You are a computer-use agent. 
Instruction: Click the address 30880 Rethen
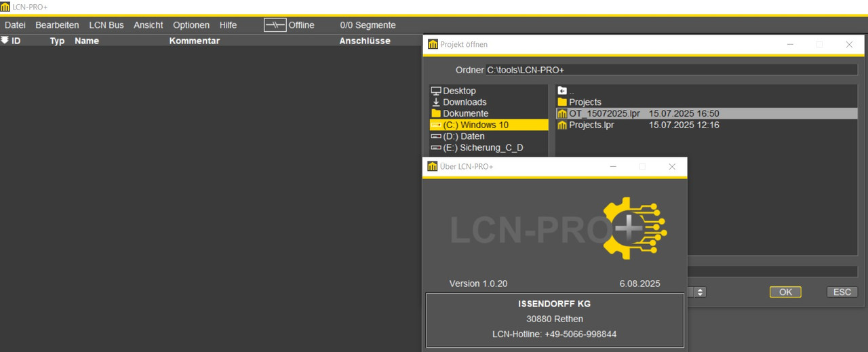tap(554, 319)
